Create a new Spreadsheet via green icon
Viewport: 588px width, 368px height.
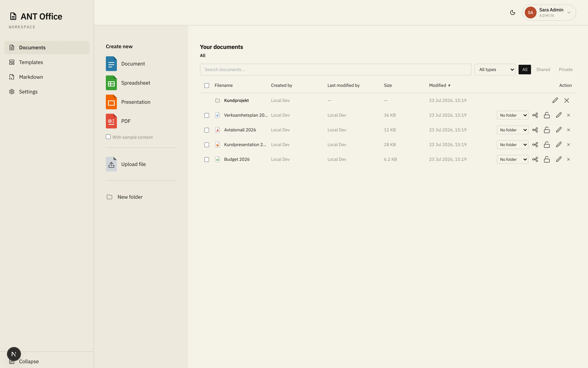pyautogui.click(x=111, y=83)
